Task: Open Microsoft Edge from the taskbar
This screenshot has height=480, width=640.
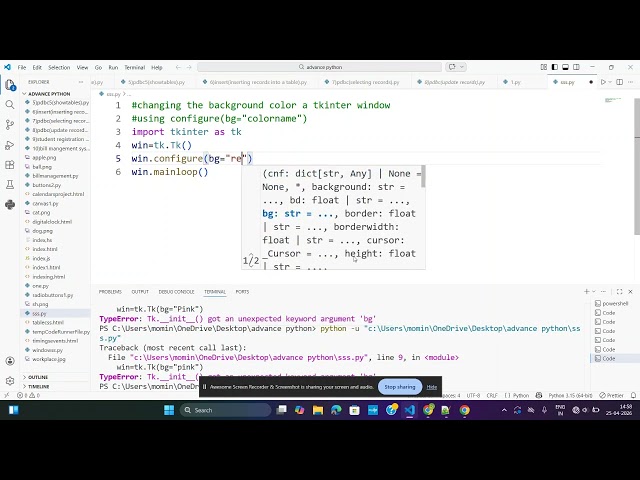Action: coord(336,410)
